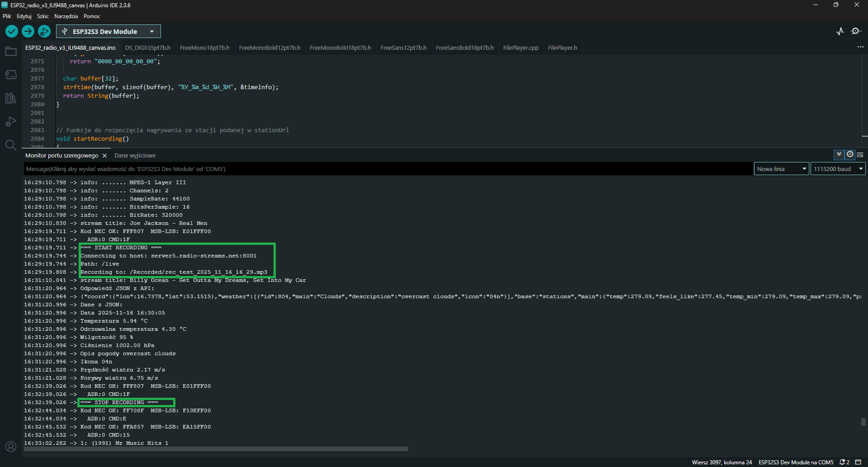868x467 pixels.
Task: Toggle timestamp display in serial monitor
Action: (x=850, y=154)
